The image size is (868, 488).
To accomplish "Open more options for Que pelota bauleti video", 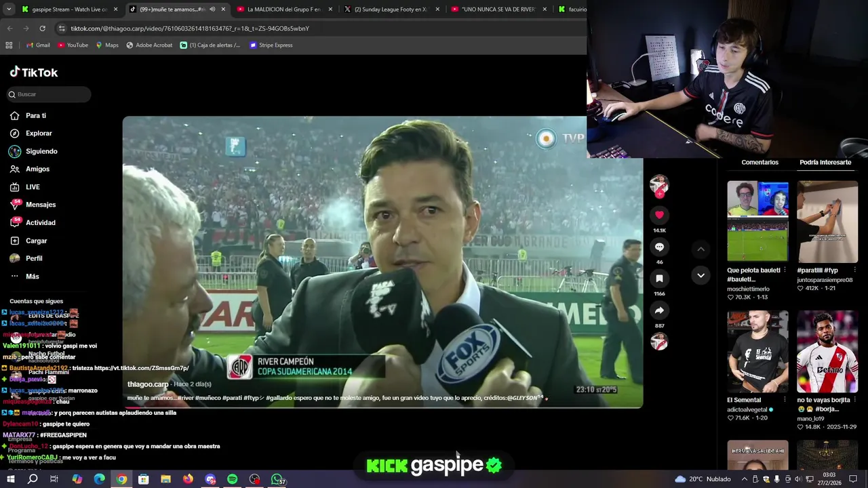I will pyautogui.click(x=786, y=270).
